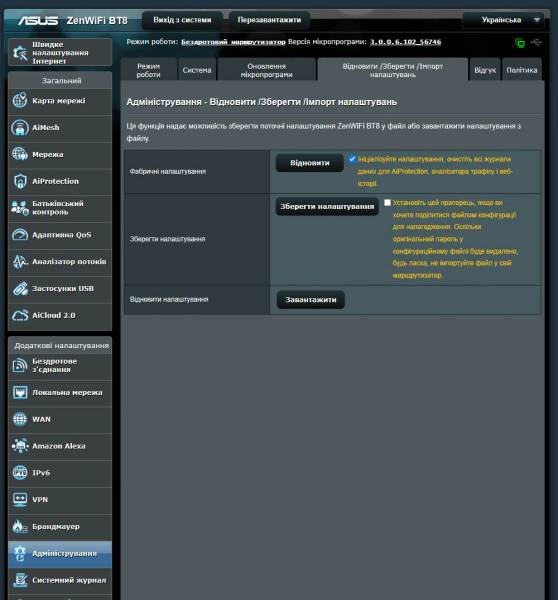Click the Завантажити upload button
Screen dimensions: 558x600
pos(311,300)
